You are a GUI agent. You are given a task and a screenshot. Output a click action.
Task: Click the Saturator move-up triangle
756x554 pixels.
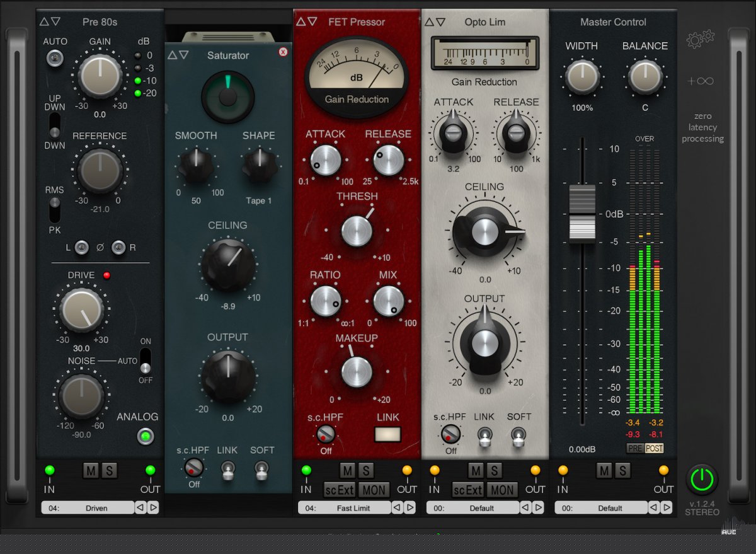[172, 55]
